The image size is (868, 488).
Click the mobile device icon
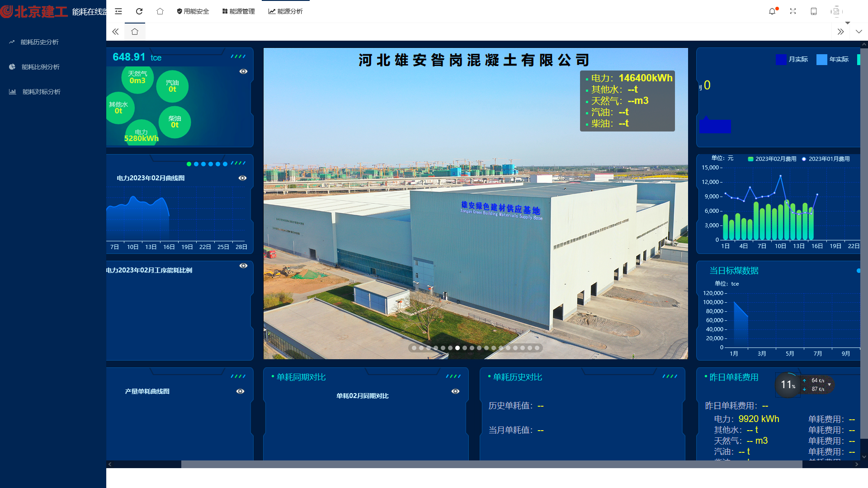pos(814,11)
